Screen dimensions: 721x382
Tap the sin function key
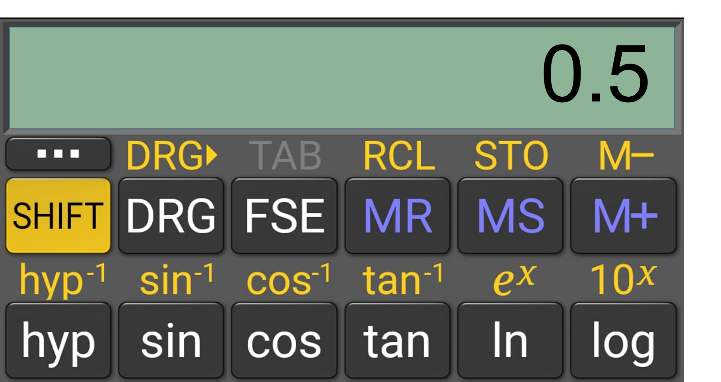(171, 341)
